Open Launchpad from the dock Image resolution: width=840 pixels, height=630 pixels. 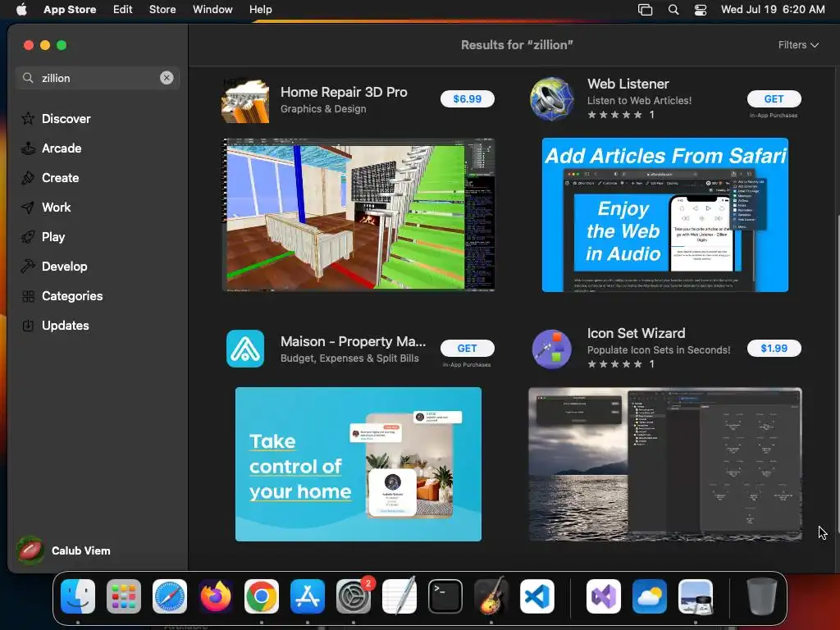(124, 596)
